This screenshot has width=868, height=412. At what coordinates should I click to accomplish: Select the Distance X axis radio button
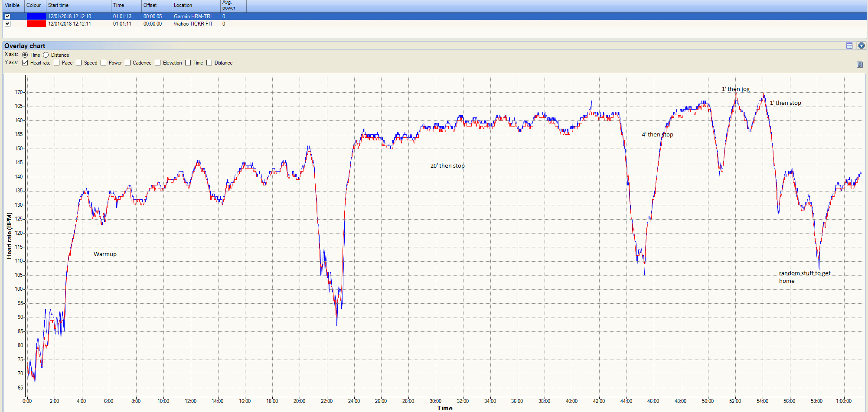(46, 55)
